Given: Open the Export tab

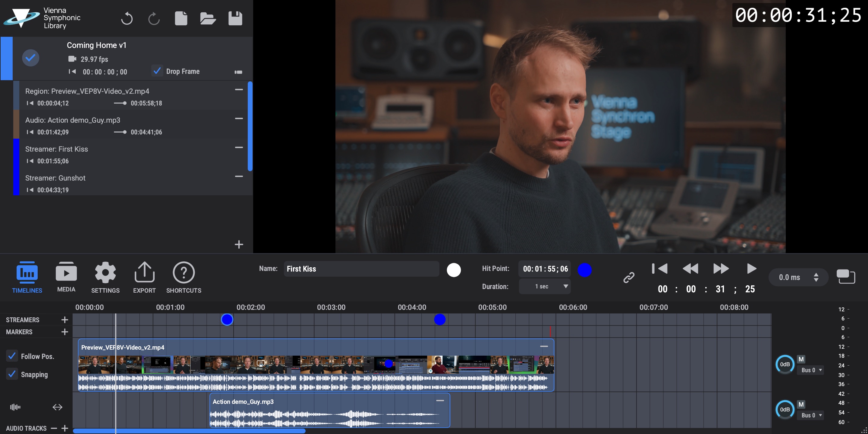Looking at the screenshot, I should (144, 277).
